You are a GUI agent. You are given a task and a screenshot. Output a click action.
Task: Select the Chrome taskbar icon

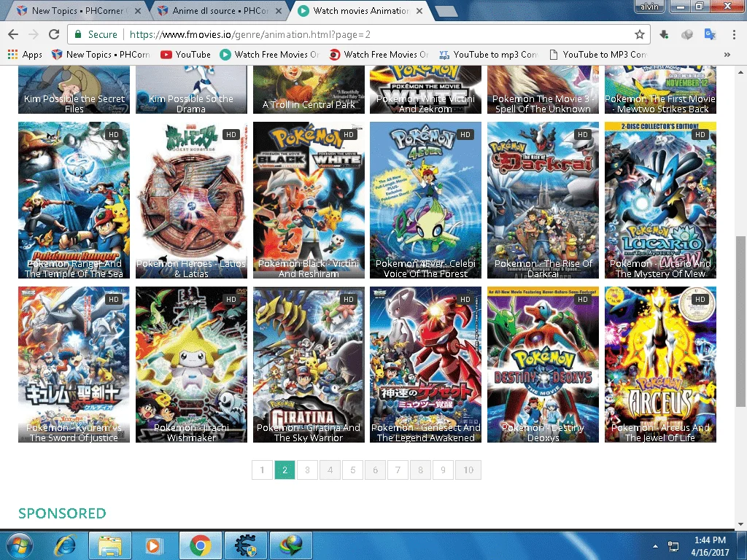[x=201, y=545]
